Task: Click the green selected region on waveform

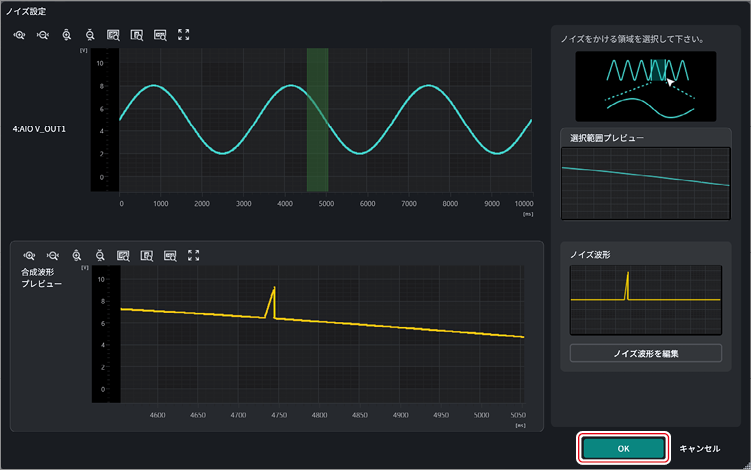Action: coord(318,120)
